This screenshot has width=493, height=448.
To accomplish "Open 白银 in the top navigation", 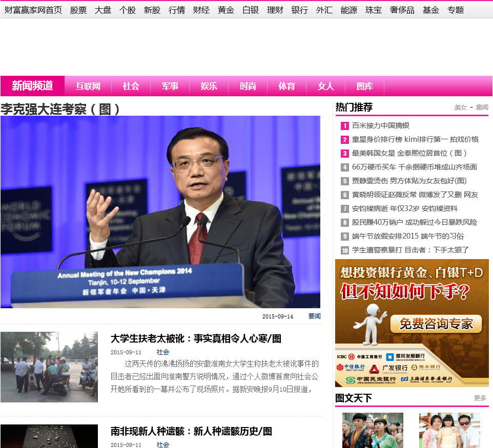I will [x=250, y=10].
